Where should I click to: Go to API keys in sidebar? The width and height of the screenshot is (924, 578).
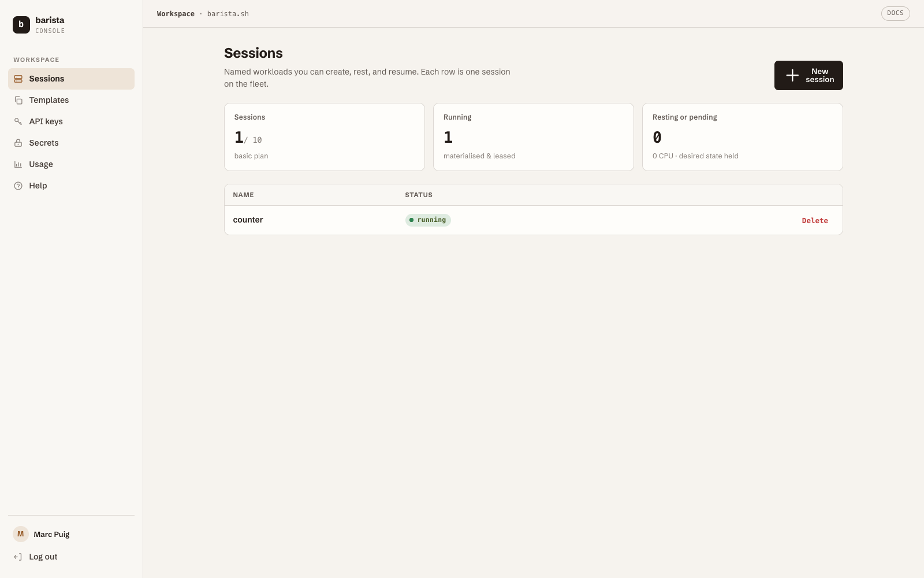point(71,121)
